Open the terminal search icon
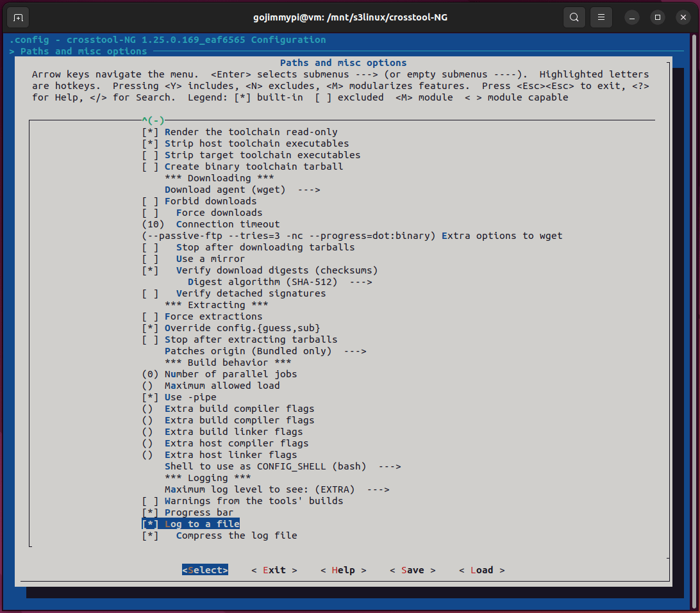Viewport: 700px width, 613px height. coord(574,17)
